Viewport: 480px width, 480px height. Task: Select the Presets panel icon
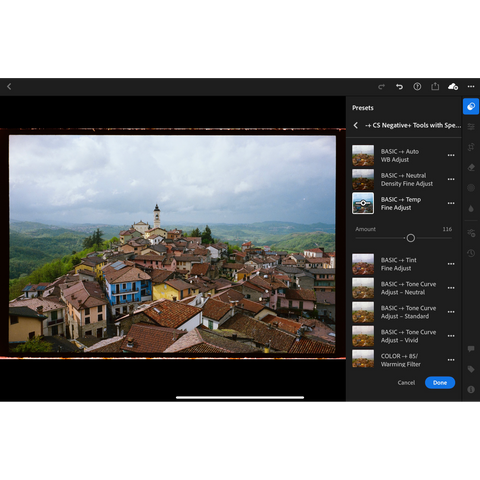(471, 107)
